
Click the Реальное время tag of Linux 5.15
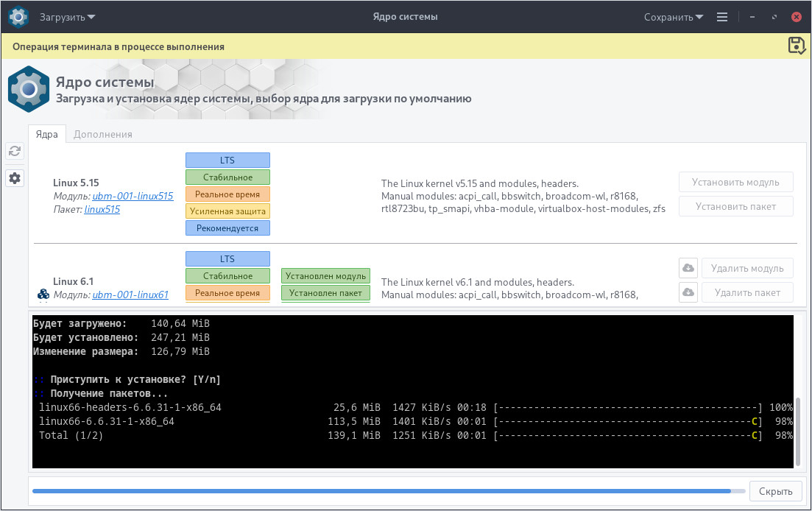pyautogui.click(x=228, y=194)
